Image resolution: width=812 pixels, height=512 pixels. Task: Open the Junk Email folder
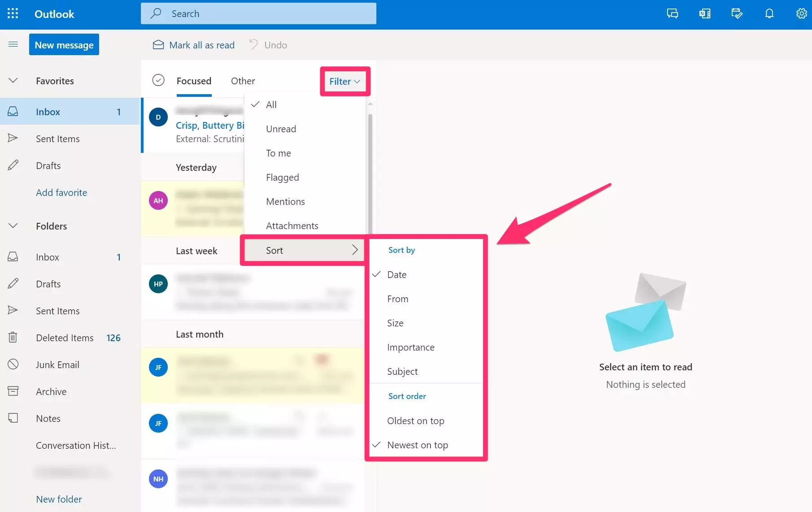(57, 364)
